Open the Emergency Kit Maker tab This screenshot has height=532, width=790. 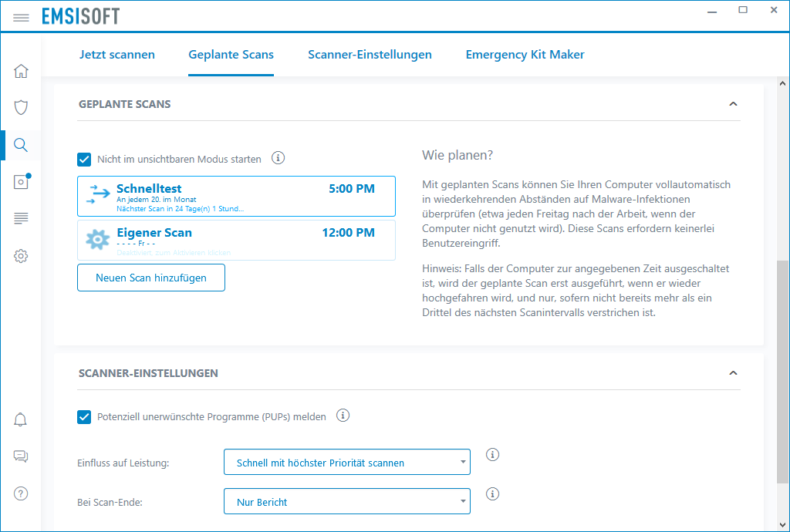point(525,55)
